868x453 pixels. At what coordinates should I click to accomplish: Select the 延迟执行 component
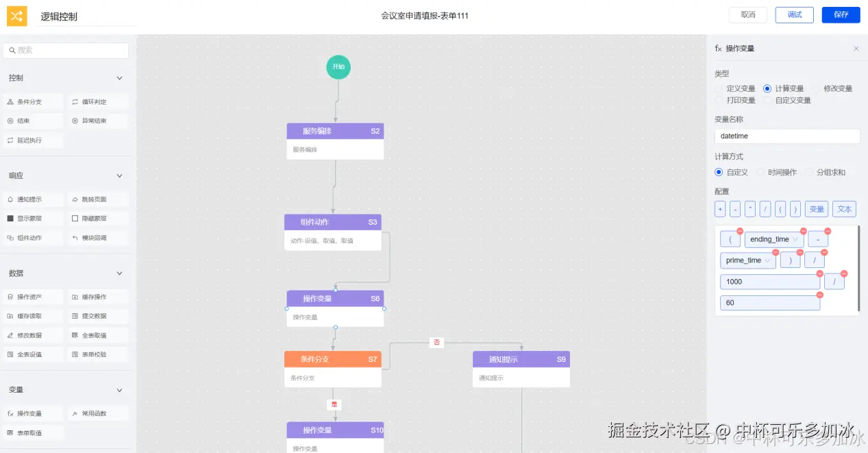[x=33, y=140]
